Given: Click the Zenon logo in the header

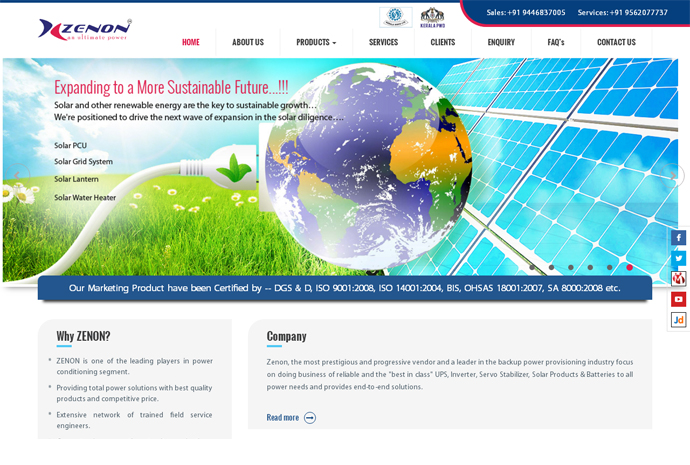Looking at the screenshot, I should pos(84,30).
